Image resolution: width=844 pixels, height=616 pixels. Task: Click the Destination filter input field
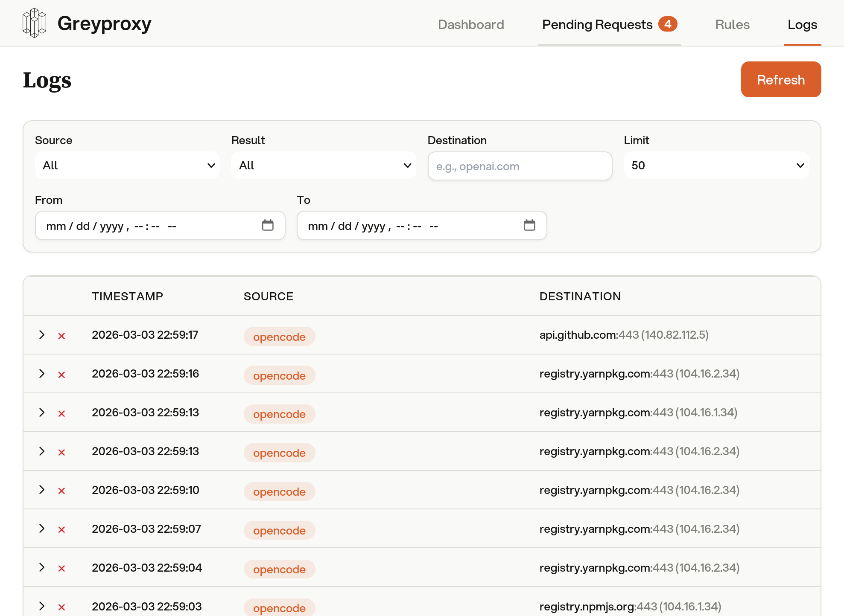[x=519, y=166]
